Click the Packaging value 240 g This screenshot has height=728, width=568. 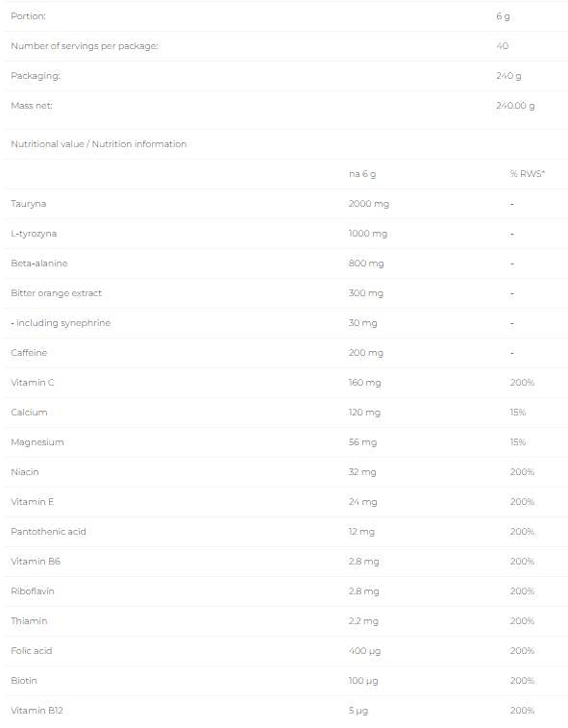click(508, 76)
